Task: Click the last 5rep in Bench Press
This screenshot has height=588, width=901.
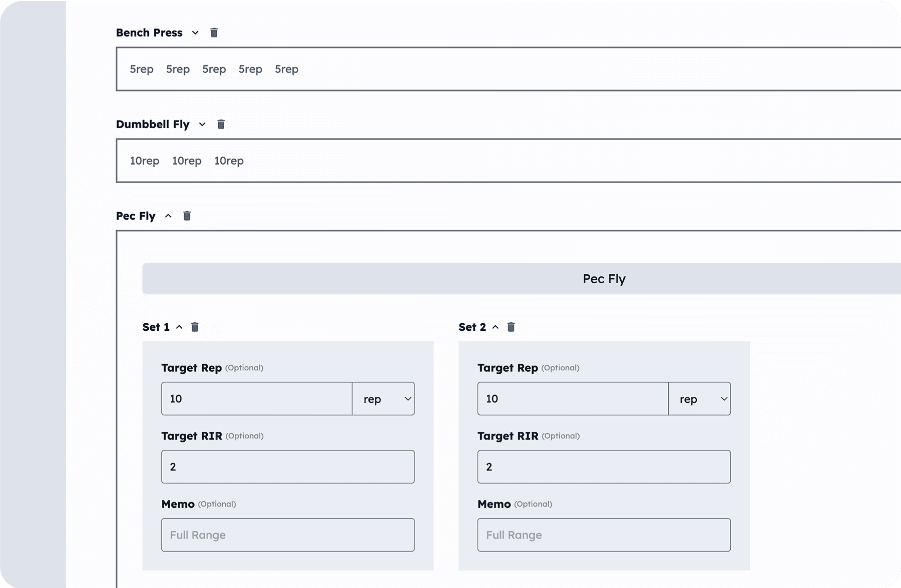Action: [x=286, y=69]
